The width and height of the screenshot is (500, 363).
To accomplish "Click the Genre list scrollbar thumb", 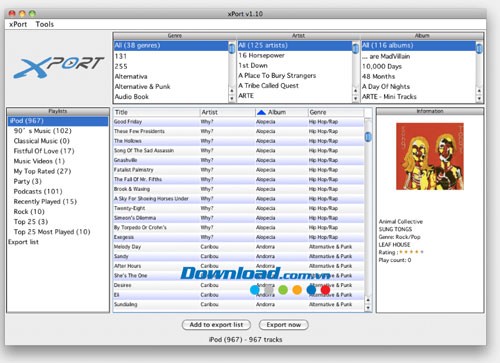I will tap(232, 48).
